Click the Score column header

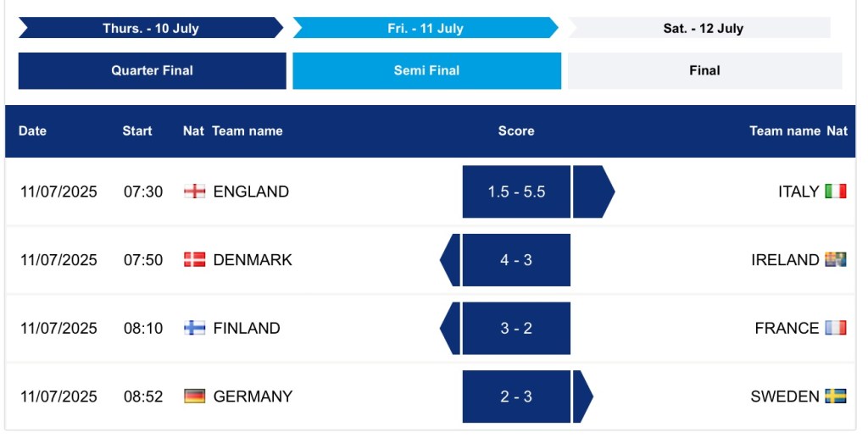coord(516,131)
